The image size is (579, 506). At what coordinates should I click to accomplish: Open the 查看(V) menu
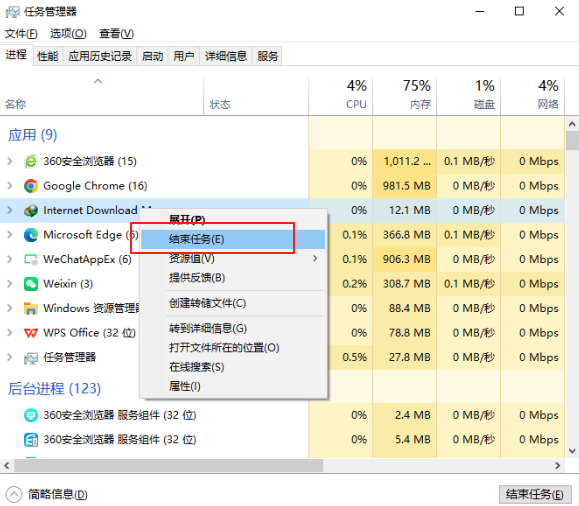(x=116, y=34)
